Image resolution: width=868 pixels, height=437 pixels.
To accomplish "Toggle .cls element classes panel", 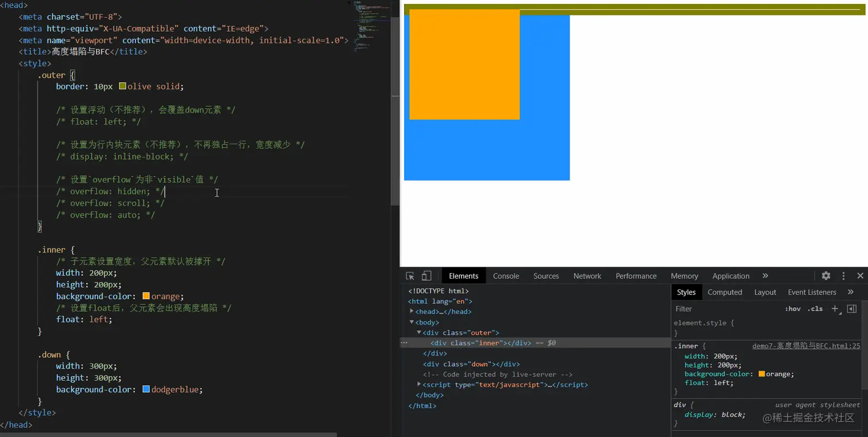I will [x=815, y=309].
